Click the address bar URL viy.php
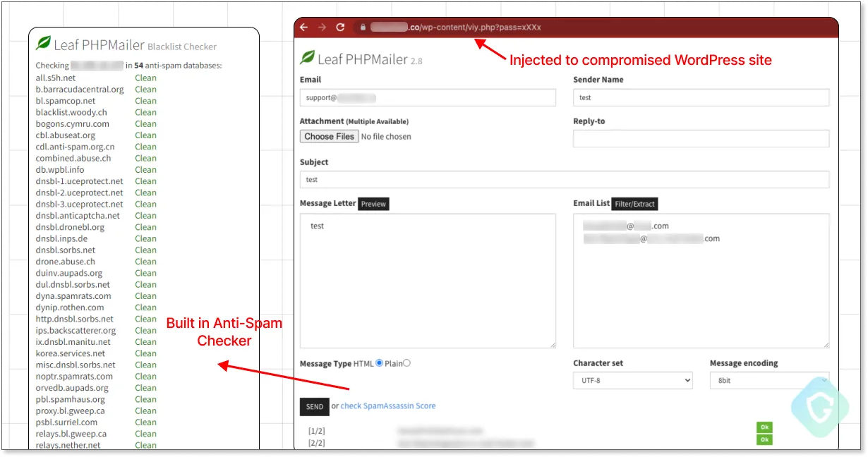 pyautogui.click(x=456, y=28)
